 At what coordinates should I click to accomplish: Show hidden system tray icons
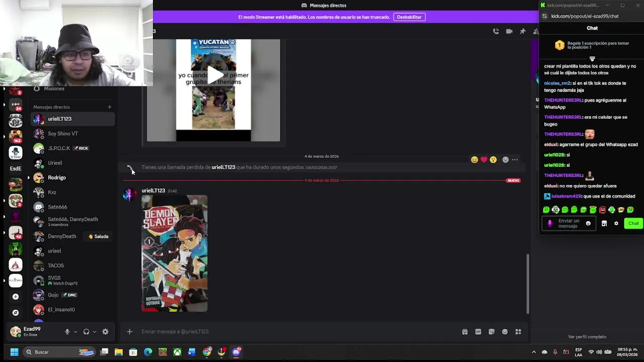coord(534,352)
